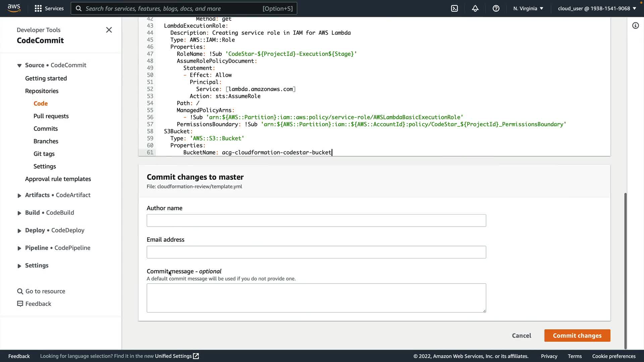Click Go to resource search icon

tap(20, 291)
